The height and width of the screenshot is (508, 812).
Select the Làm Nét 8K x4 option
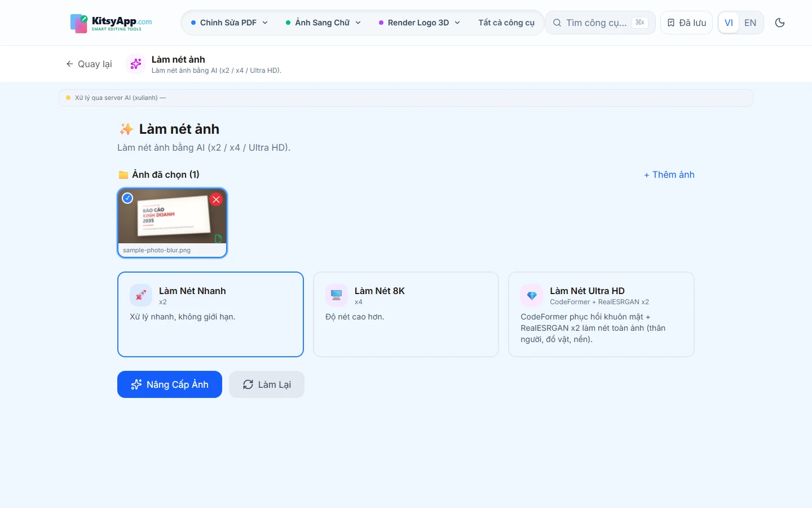point(406,314)
